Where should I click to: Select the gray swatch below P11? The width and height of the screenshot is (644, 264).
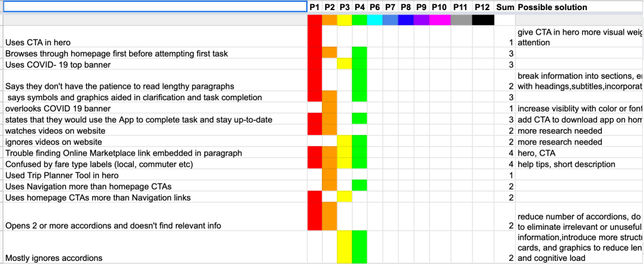[x=461, y=20]
